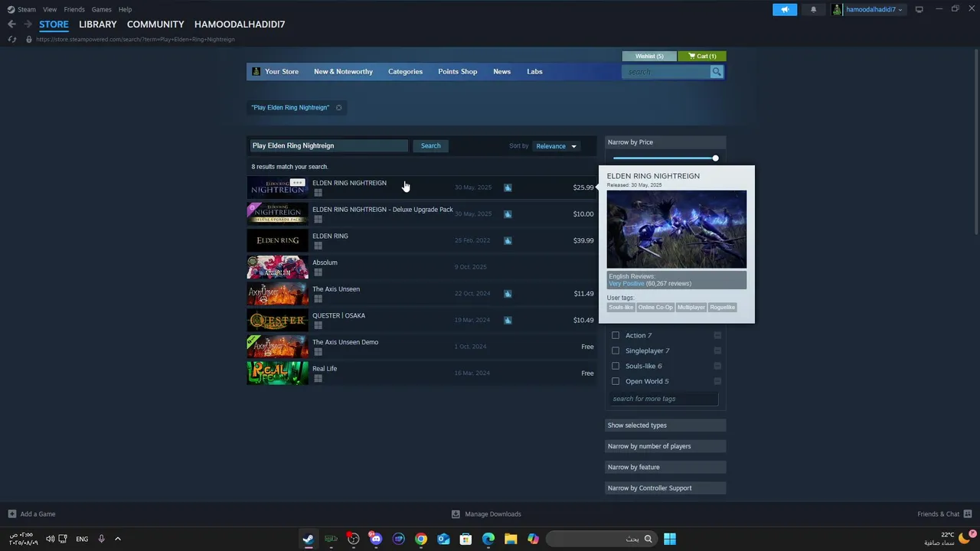Expand Show selected types section

point(665,425)
